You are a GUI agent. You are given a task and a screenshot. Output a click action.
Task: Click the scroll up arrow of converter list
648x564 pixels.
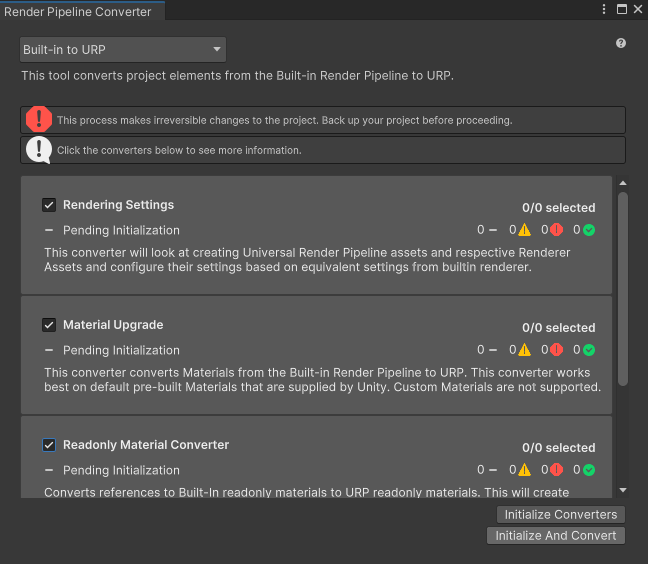[x=623, y=183]
